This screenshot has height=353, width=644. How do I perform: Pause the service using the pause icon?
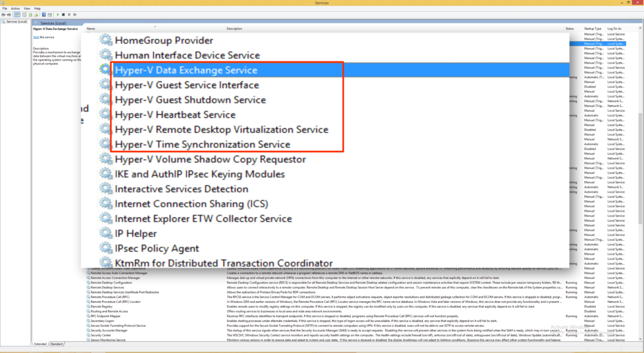[x=69, y=14]
